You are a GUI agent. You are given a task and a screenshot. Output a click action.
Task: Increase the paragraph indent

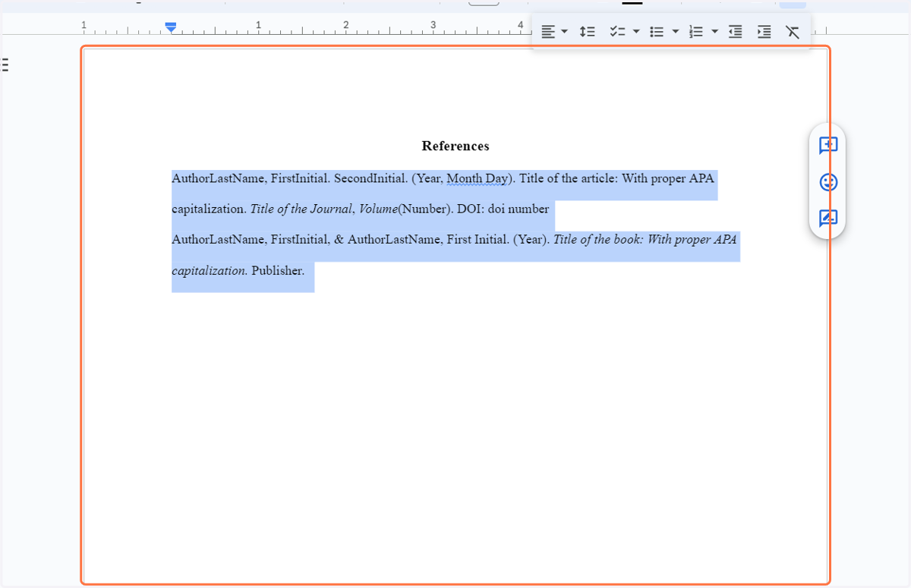[x=764, y=32]
